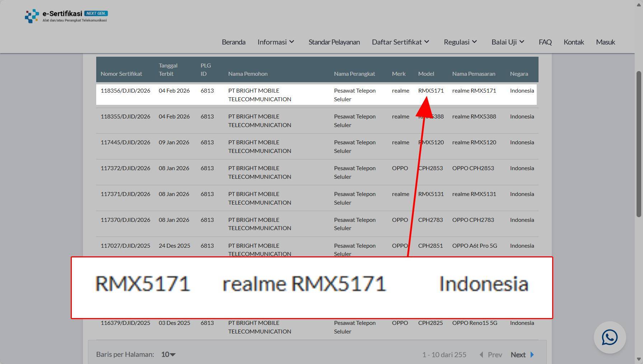Click the Negara column header

click(x=519, y=74)
